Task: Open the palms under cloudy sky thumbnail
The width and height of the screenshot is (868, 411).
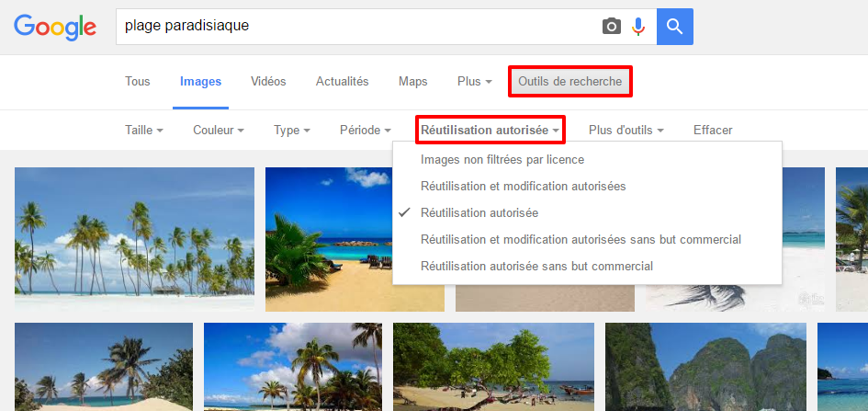Action: (x=293, y=367)
